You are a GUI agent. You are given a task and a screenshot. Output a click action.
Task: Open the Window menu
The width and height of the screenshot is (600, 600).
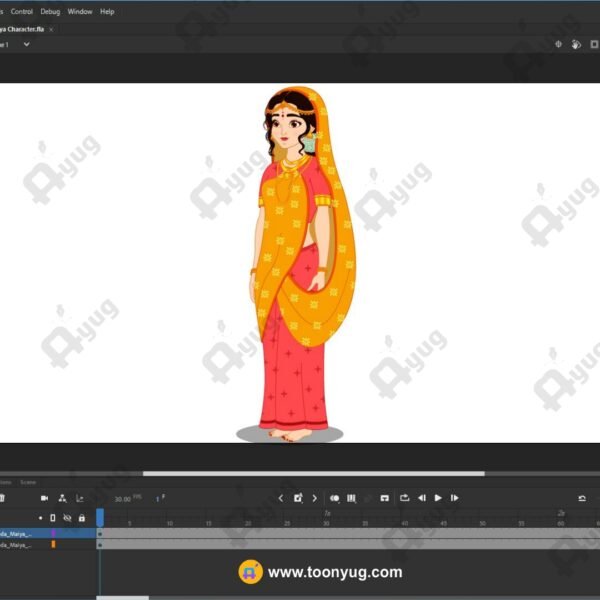(80, 11)
